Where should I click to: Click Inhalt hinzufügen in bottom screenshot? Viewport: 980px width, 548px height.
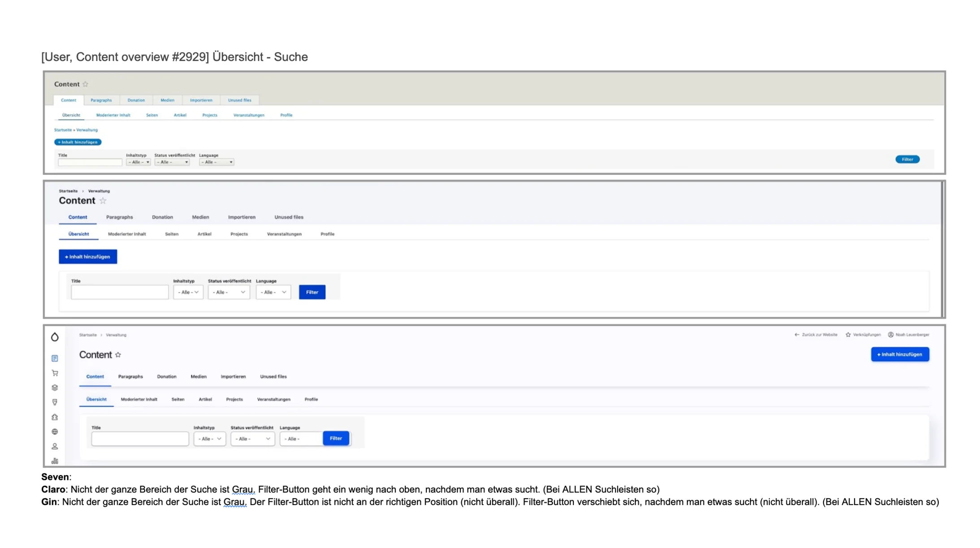click(x=900, y=354)
